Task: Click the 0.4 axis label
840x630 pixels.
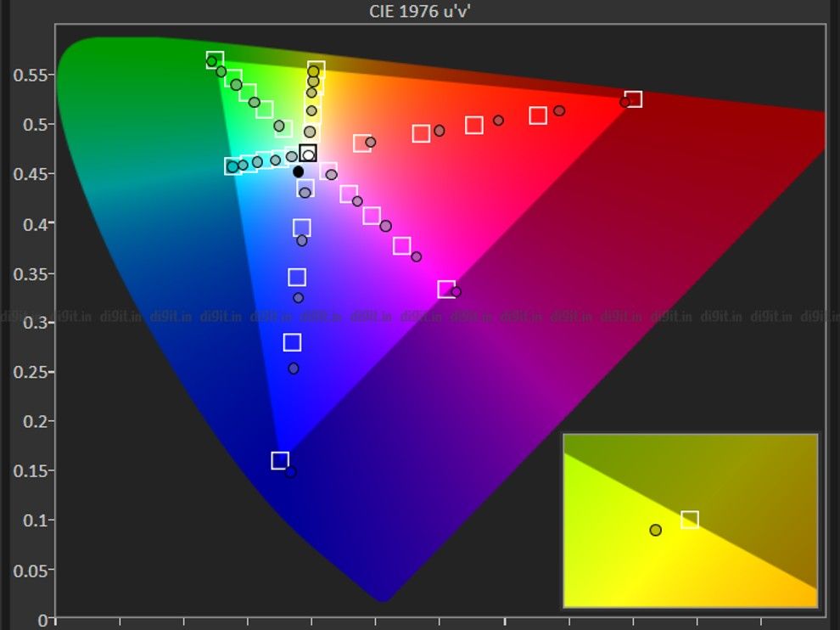Action: (37, 223)
